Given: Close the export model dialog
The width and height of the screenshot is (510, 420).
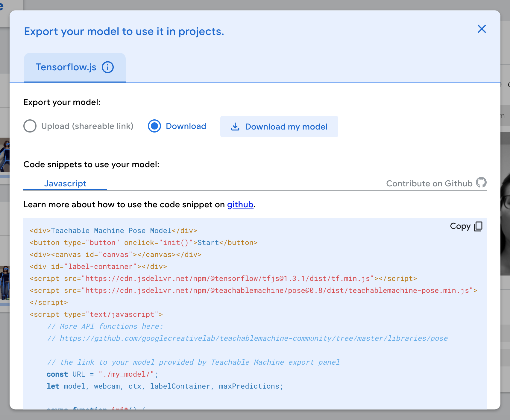Looking at the screenshot, I should click(482, 29).
